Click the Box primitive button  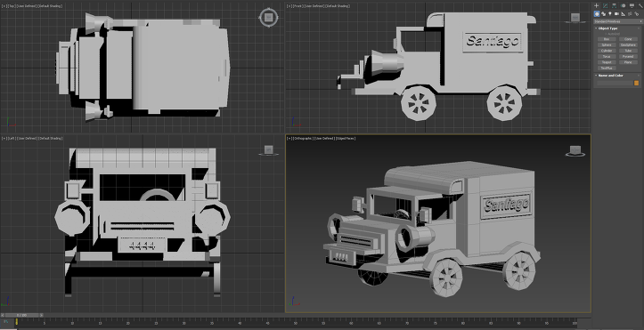pyautogui.click(x=607, y=39)
